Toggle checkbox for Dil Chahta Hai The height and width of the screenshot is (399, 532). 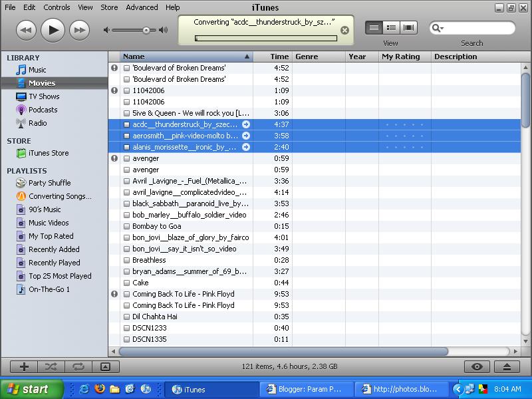point(126,317)
